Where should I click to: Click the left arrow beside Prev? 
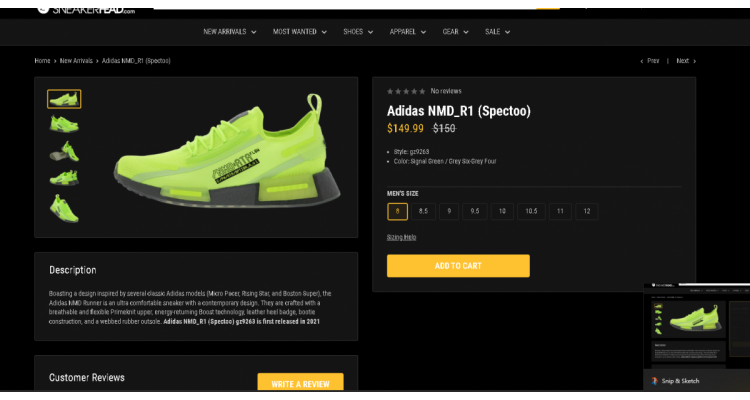[x=641, y=61]
